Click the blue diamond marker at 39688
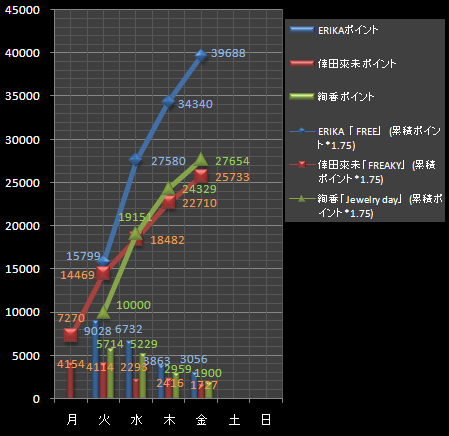This screenshot has height=436, width=449. click(201, 55)
